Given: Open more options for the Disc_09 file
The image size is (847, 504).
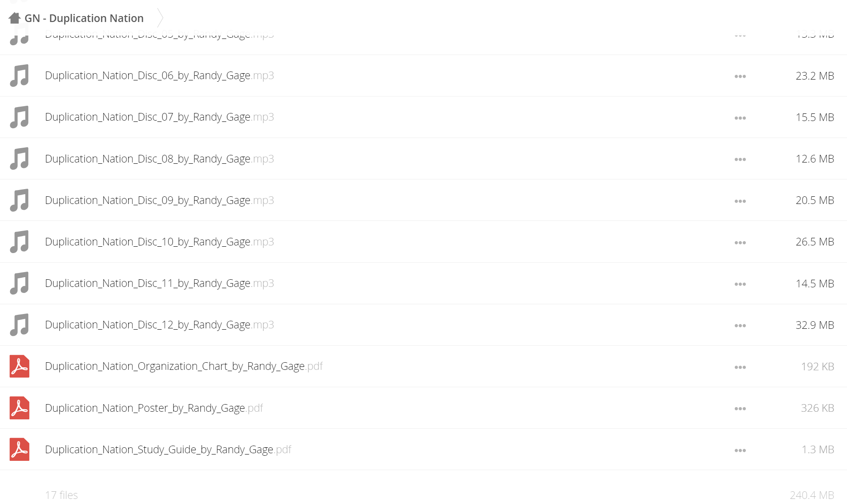Looking at the screenshot, I should 740,201.
